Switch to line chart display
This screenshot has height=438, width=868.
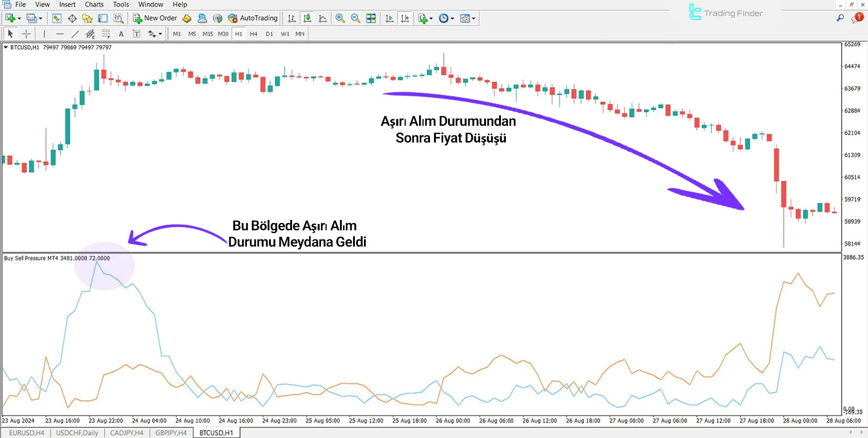pos(323,18)
